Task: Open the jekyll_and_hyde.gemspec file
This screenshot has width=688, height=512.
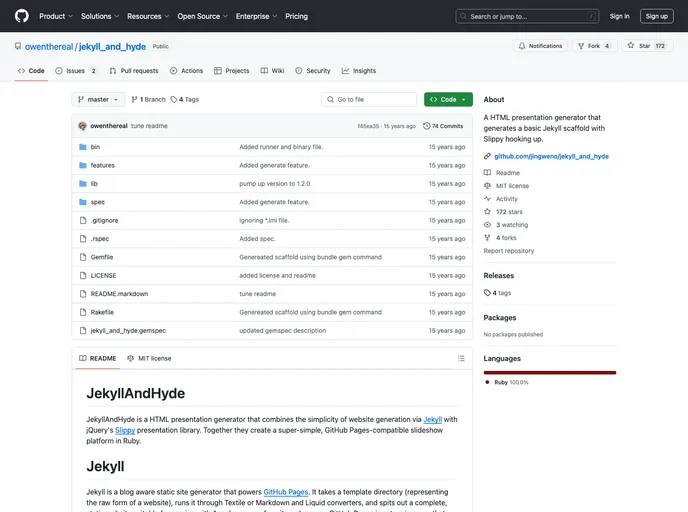Action: point(128,331)
